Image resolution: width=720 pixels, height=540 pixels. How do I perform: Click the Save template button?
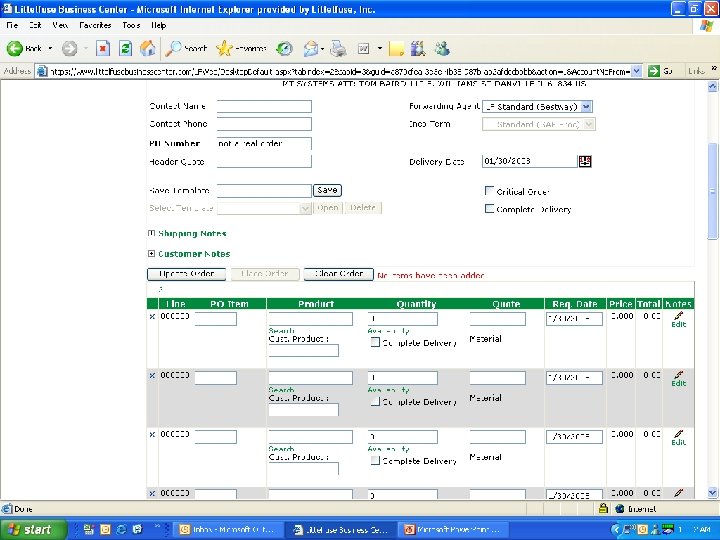point(327,190)
